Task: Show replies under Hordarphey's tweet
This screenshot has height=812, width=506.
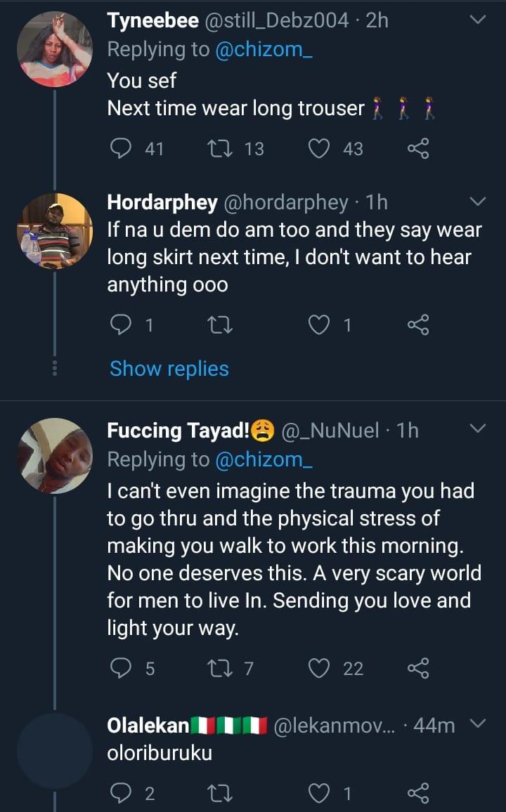Action: pos(169,368)
